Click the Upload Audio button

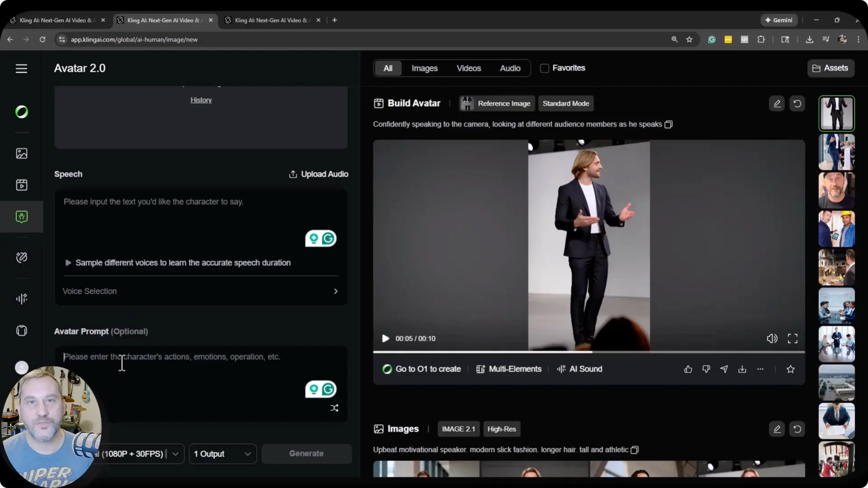[x=318, y=174]
